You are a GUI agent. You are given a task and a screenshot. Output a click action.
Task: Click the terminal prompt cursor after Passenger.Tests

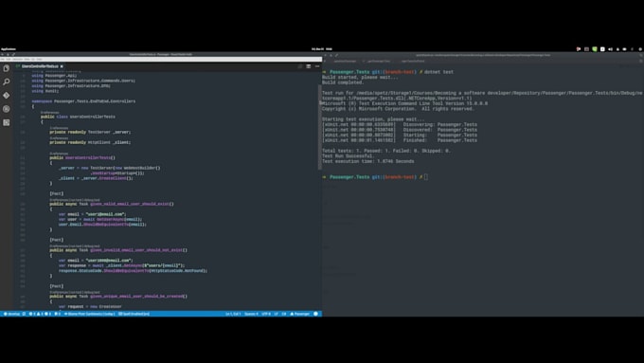[x=426, y=177]
